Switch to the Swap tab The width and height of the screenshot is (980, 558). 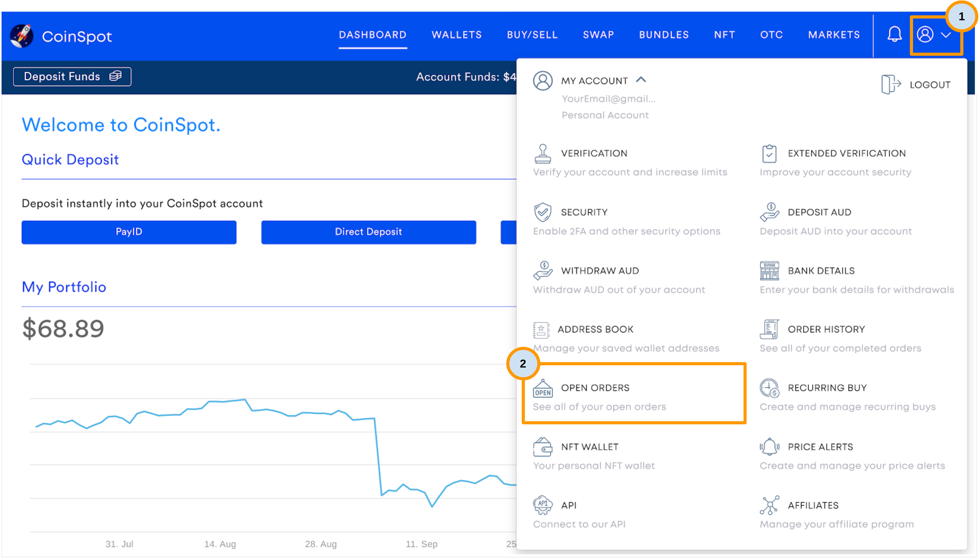598,35
